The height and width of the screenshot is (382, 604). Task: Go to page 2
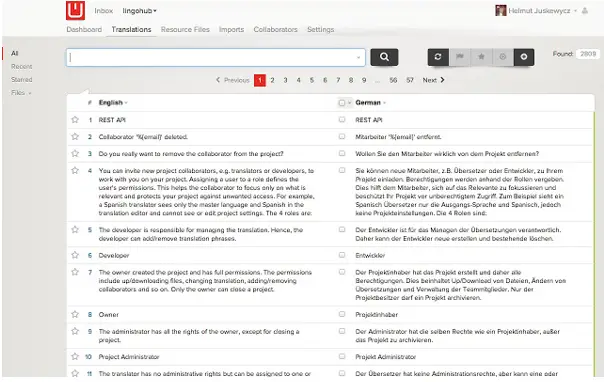272,80
